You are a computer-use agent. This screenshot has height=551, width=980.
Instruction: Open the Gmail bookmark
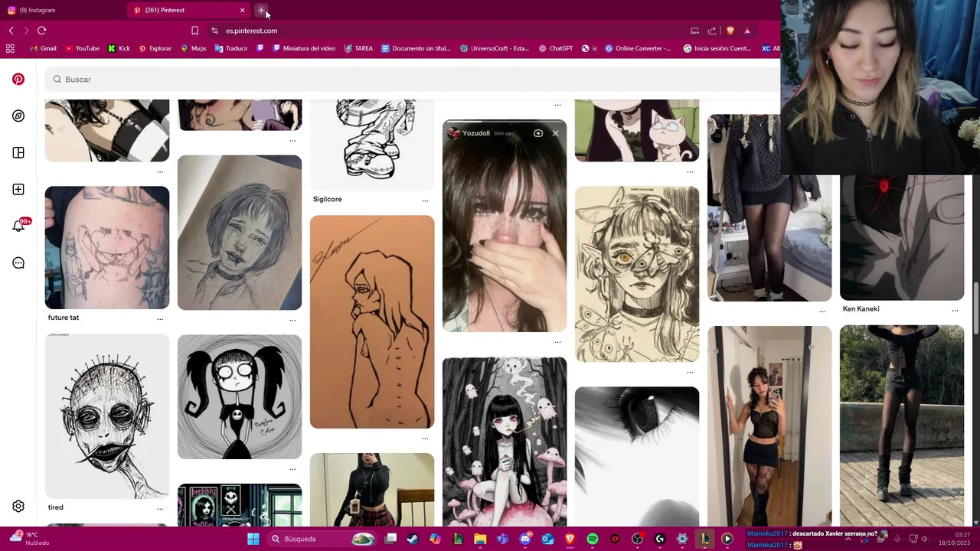(43, 48)
